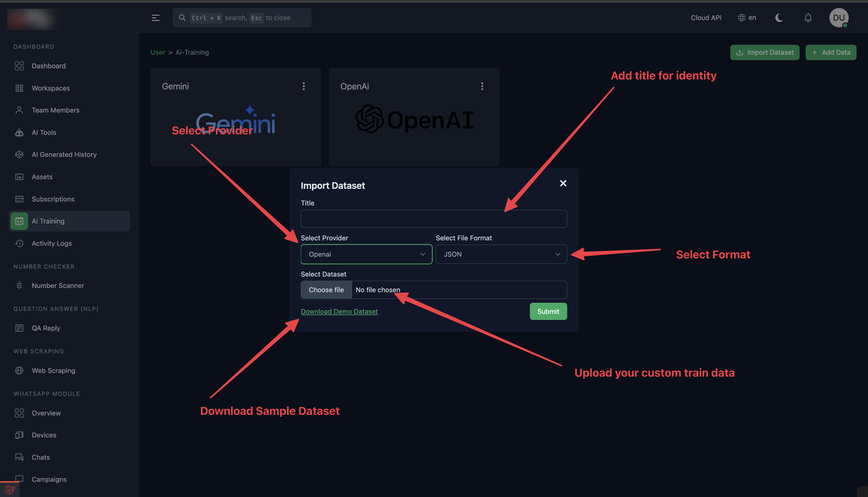Open Web Scraping page
This screenshot has height=497, width=868.
[70, 371]
